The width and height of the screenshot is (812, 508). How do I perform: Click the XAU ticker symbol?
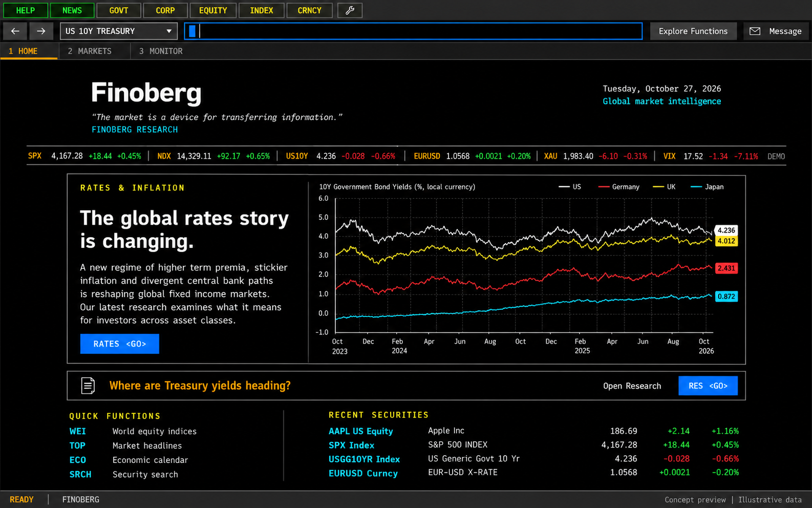coord(550,156)
